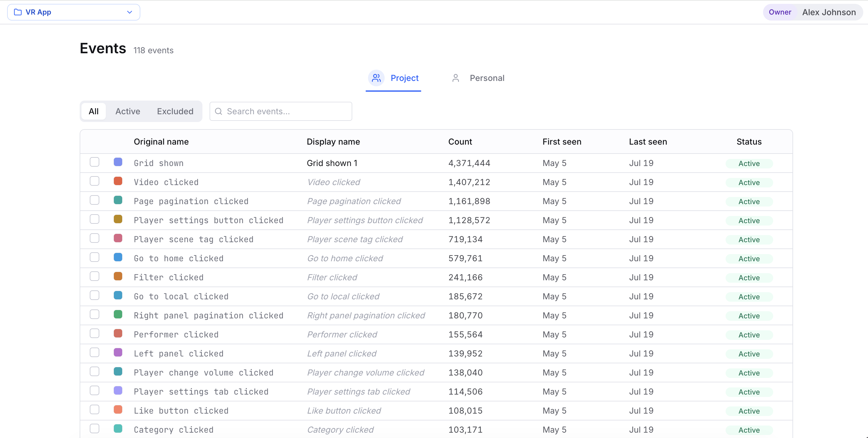Click the 118 events label

coord(153,51)
